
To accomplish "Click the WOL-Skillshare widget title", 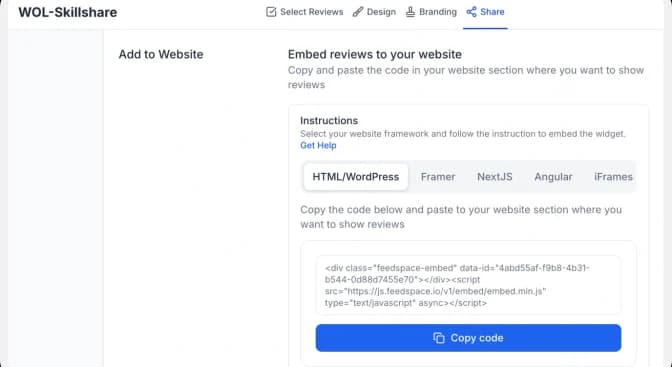I will pos(68,12).
